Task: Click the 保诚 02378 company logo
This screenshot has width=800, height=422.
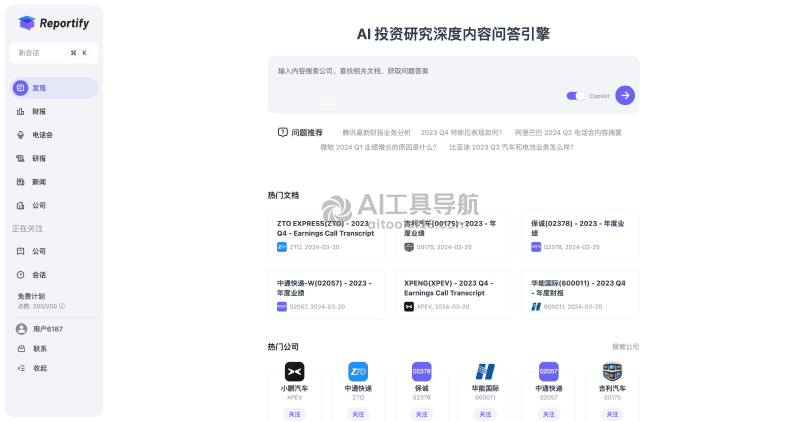Action: coord(421,371)
